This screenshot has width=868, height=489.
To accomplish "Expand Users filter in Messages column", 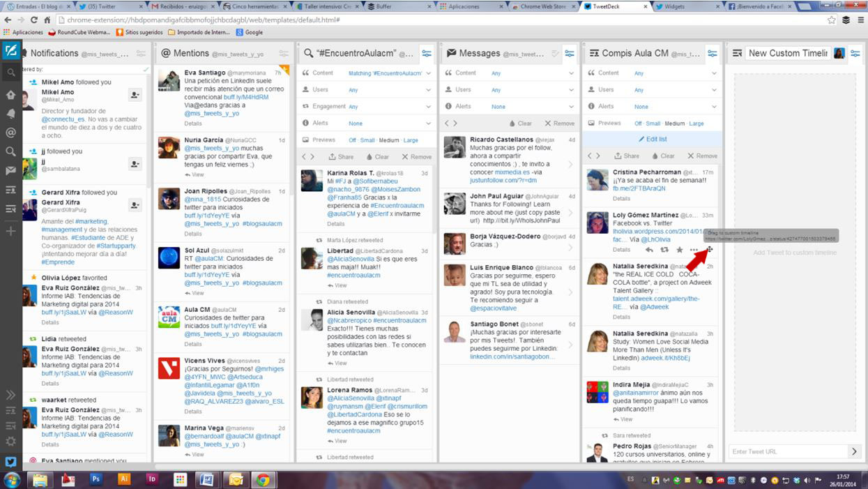I will [570, 90].
